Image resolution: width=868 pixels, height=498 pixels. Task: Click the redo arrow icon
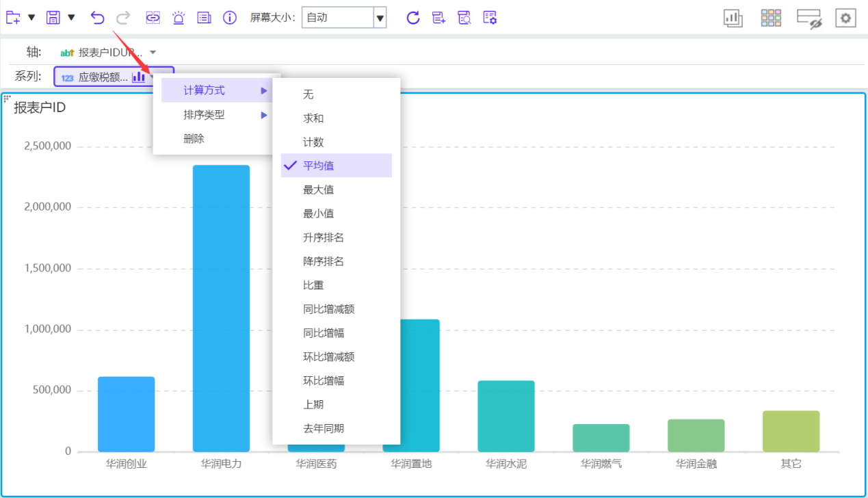pos(123,18)
